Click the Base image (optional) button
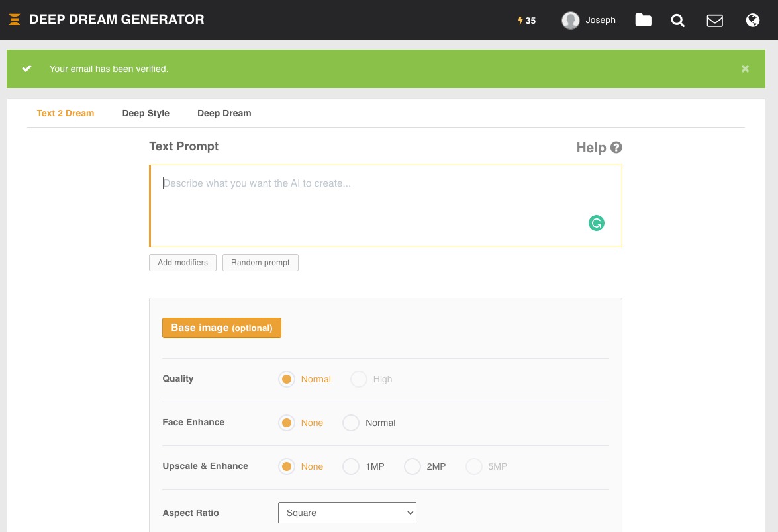Image resolution: width=778 pixels, height=532 pixels. [222, 328]
